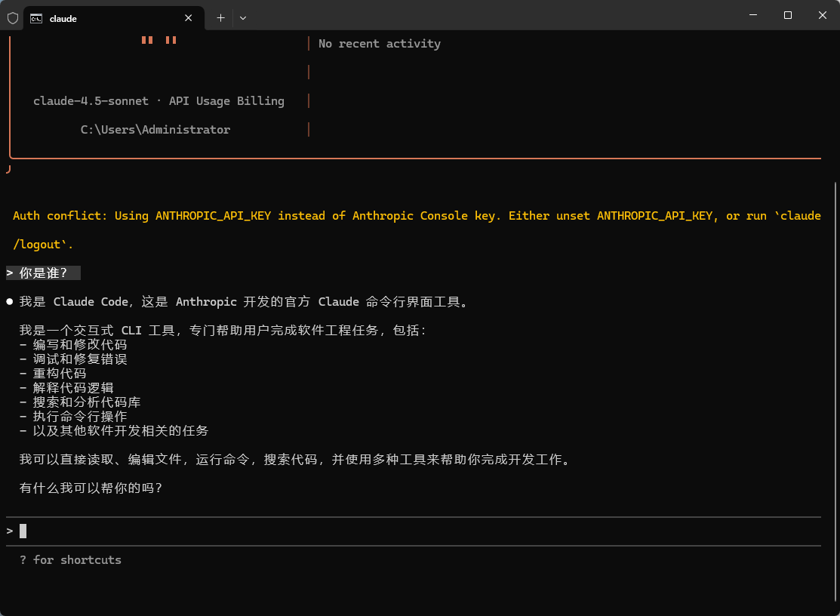This screenshot has width=840, height=616.
Task: Click the 'API Usage Billing' label
Action: [226, 100]
